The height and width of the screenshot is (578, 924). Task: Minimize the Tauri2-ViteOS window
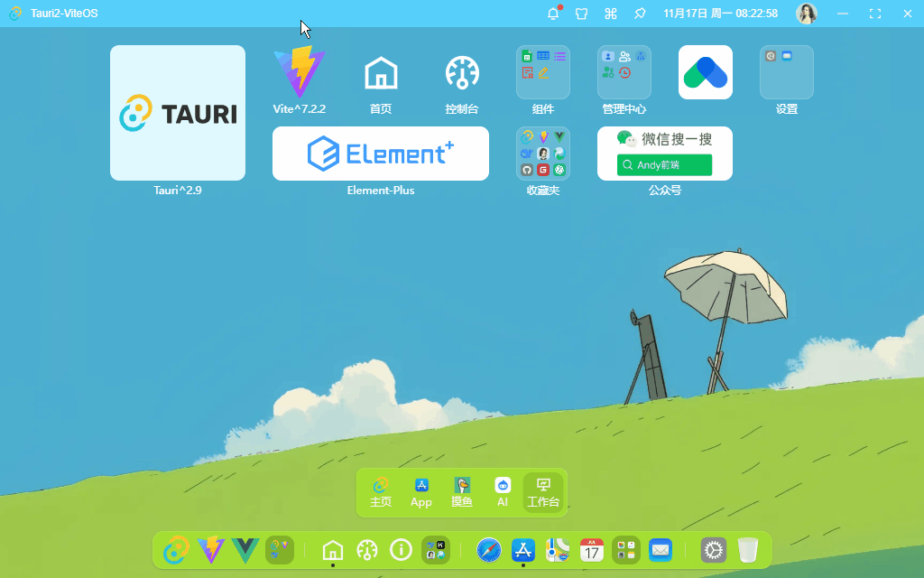(843, 13)
